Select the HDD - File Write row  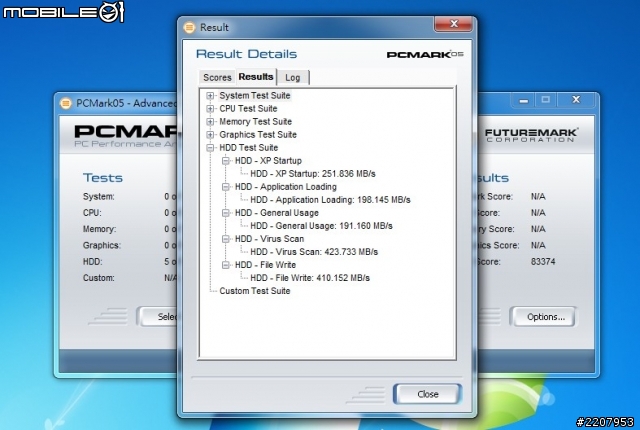tap(265, 265)
